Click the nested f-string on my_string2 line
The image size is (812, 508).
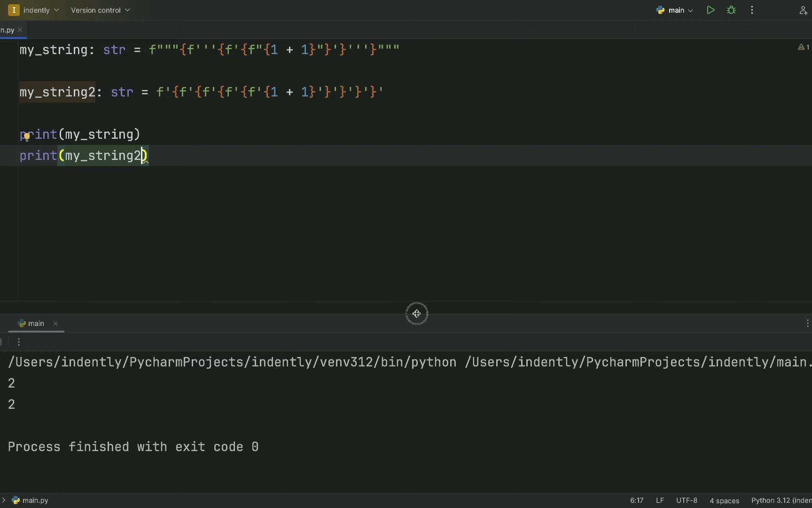[270, 92]
